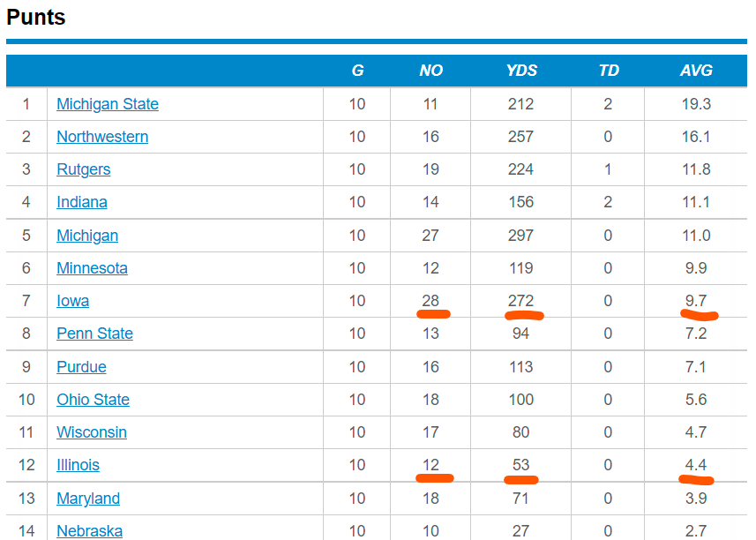756x540 pixels.
Task: Open the Rutgers team page
Action: (x=84, y=169)
